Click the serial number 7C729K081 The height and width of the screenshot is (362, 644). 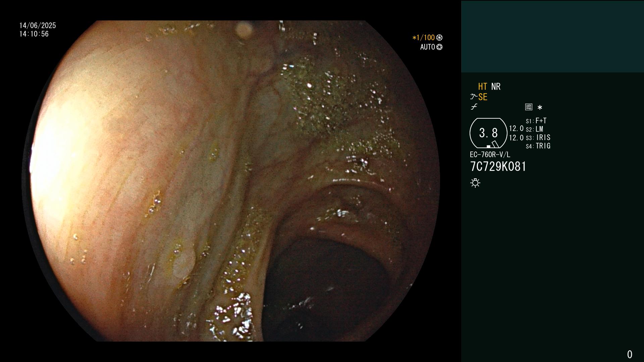point(498,167)
